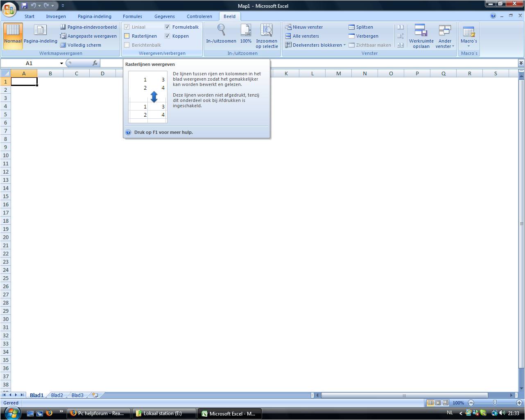525x420 pixels.
Task: Toggle the Koppen checkbox
Action: point(167,36)
